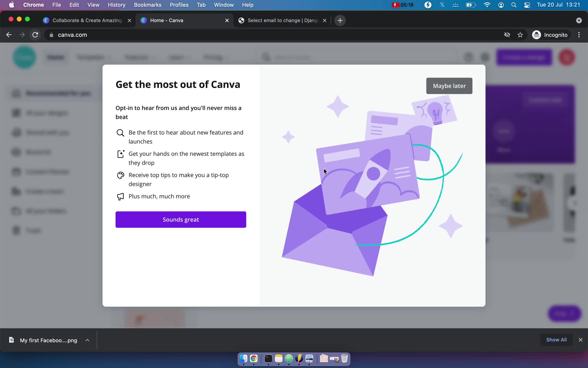Open a new browser tab
The height and width of the screenshot is (368, 588).
pyautogui.click(x=340, y=21)
